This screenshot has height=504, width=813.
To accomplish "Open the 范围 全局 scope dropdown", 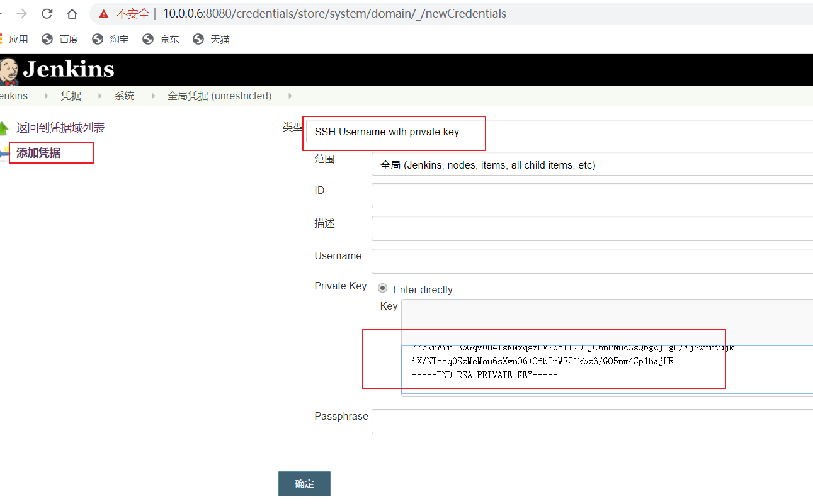I will [592, 165].
